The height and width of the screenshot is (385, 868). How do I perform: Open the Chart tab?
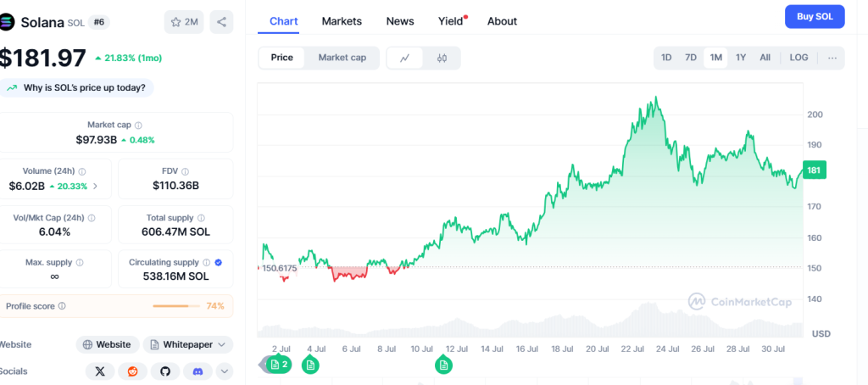pos(283,21)
